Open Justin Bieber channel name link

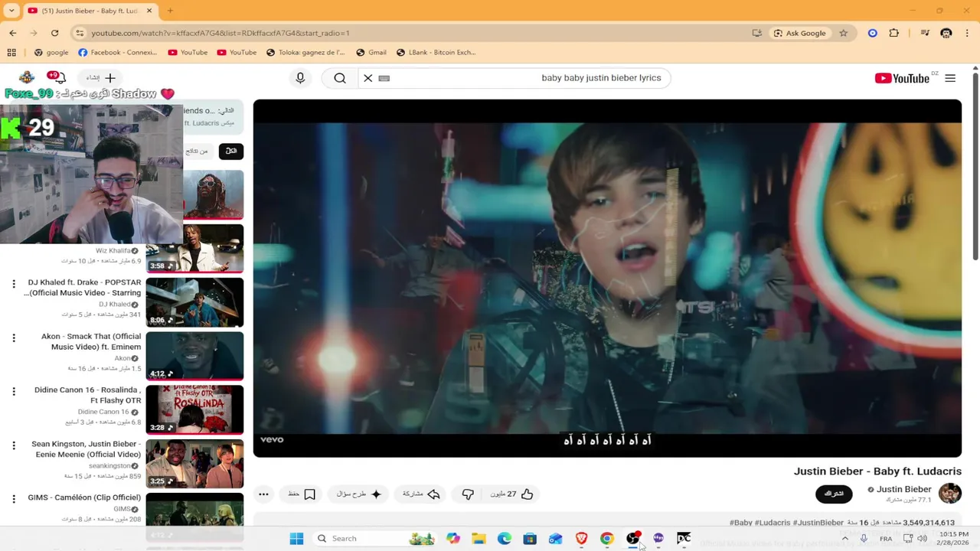[903, 489]
